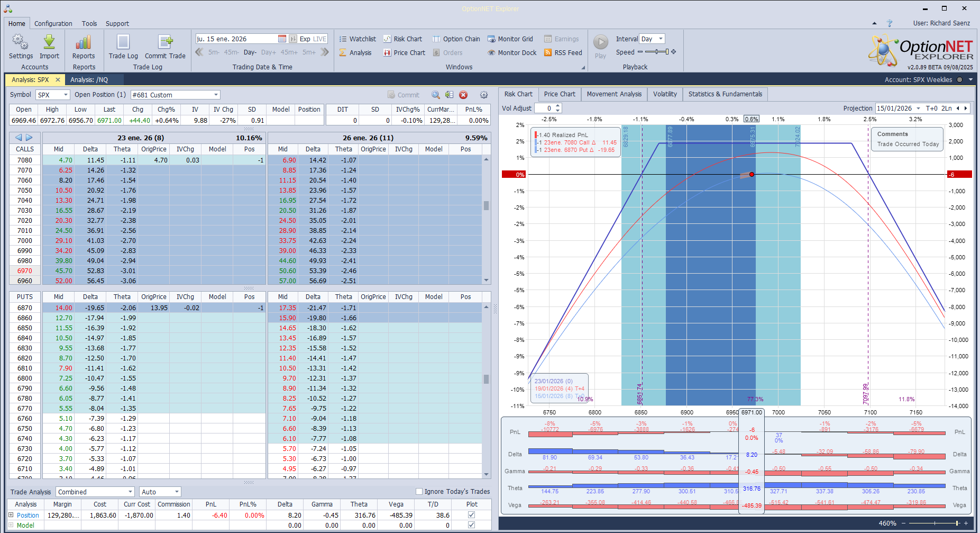The image size is (980, 533).
Task: Adjust the playback Speed slider
Action: (x=657, y=52)
